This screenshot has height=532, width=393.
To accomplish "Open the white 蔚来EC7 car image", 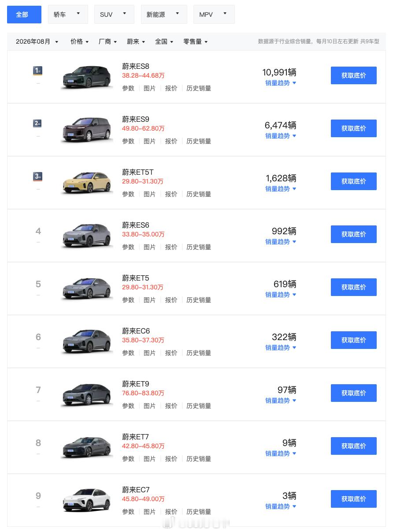I will click(x=87, y=501).
